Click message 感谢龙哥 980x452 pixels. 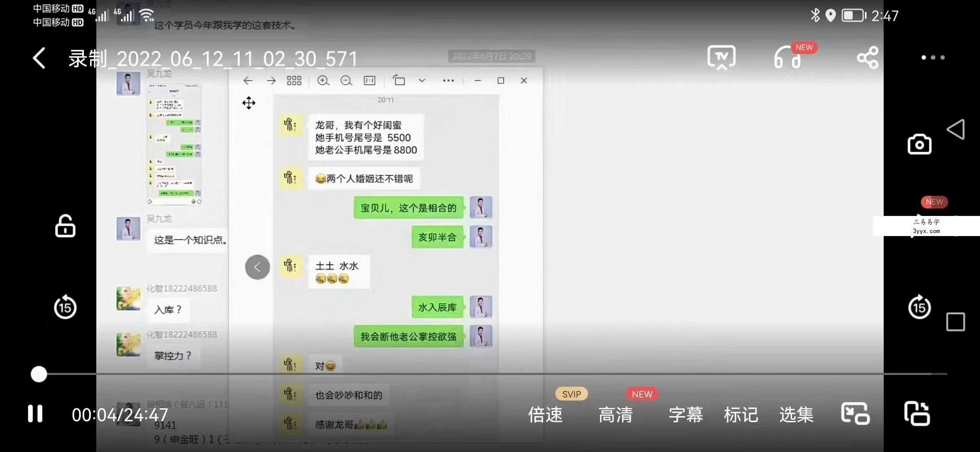(351, 425)
